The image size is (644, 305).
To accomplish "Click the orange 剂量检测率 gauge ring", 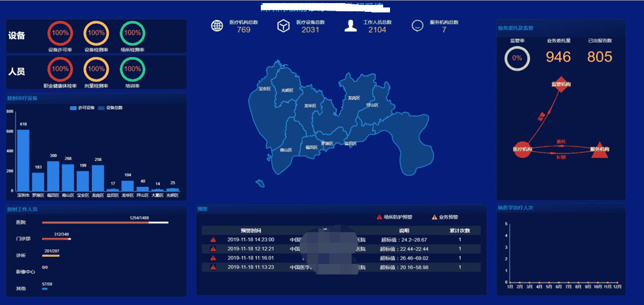I will click(x=96, y=69).
